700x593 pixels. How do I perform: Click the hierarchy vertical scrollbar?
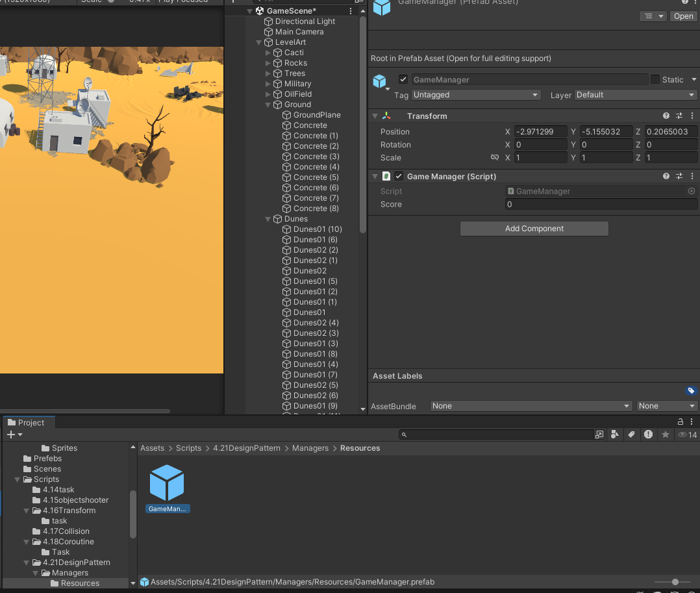362,125
